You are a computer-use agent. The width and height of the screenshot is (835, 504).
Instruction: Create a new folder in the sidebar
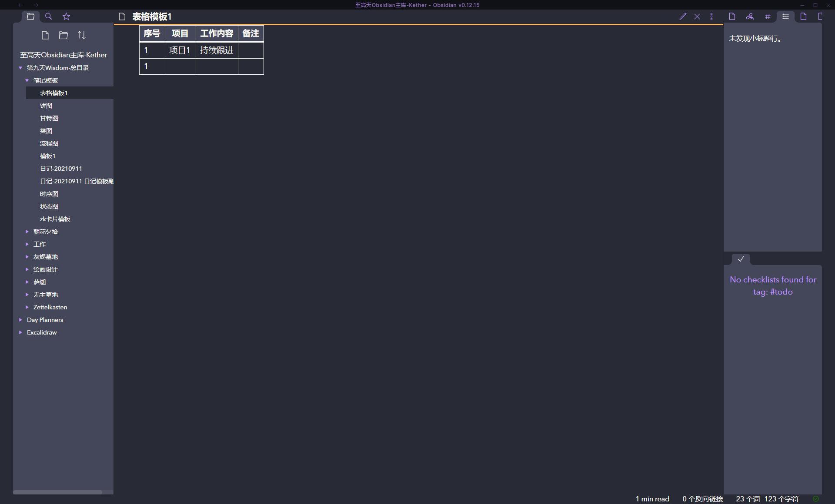tap(63, 35)
